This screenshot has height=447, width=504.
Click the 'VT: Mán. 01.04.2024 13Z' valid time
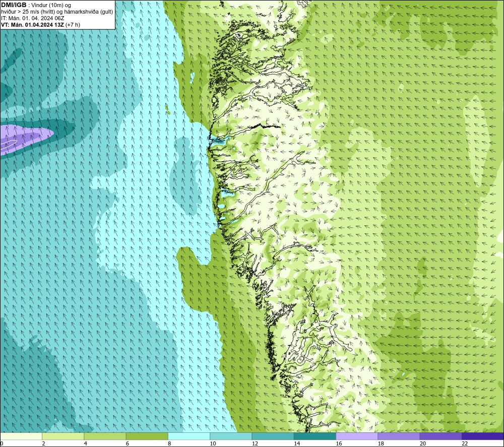[32, 25]
